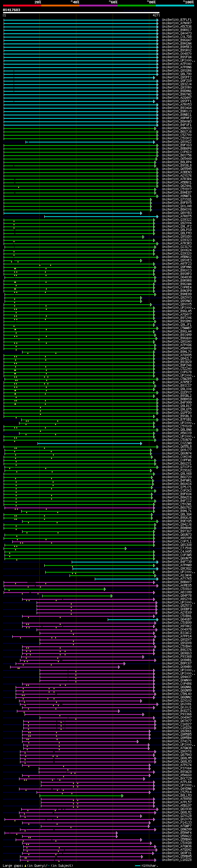Viewport: 197px width, 868px height.
Task: Open hit UniRef100_B7FLF1
Action: (176, 20)
